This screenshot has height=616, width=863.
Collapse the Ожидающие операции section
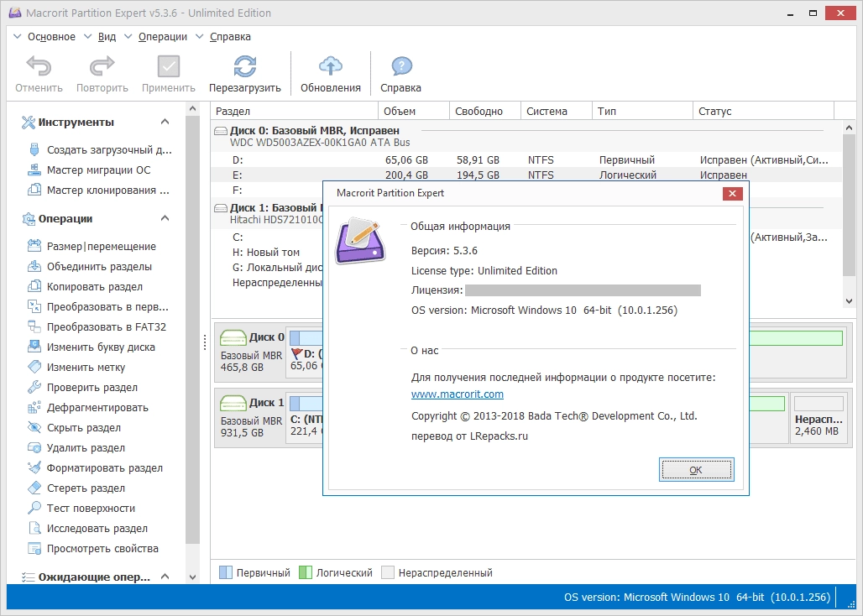tap(165, 577)
